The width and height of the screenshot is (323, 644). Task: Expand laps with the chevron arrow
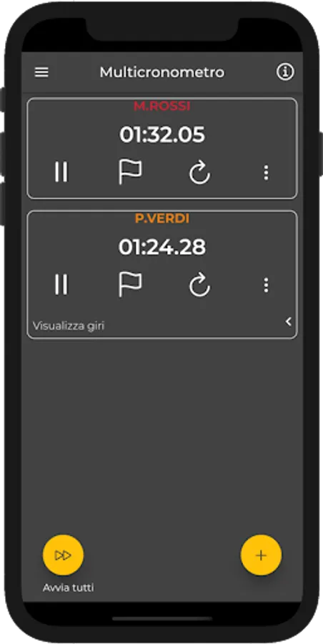[x=289, y=321]
